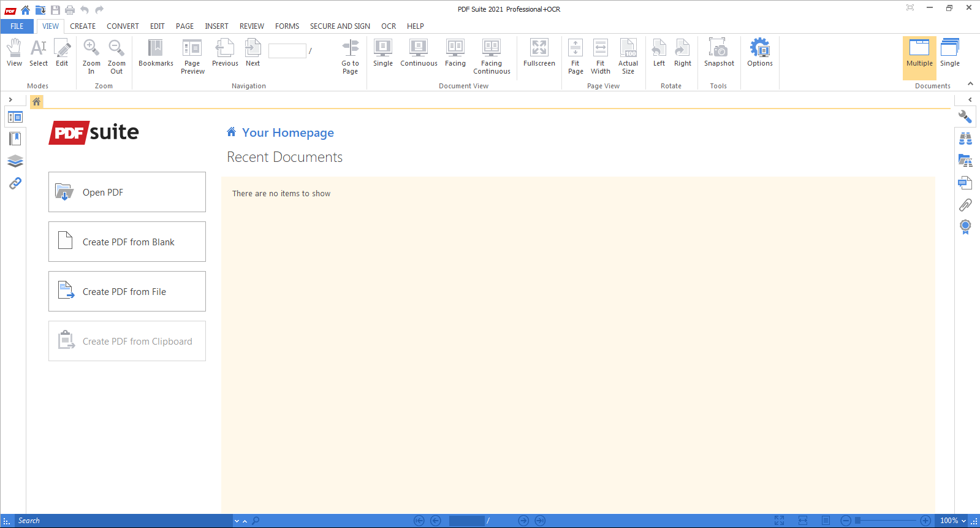This screenshot has width=980, height=528.
Task: Toggle Facing Continuous document view
Action: 492,56
